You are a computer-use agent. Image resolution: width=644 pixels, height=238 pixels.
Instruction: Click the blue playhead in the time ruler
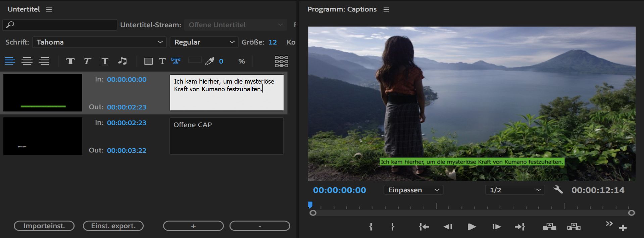click(310, 205)
